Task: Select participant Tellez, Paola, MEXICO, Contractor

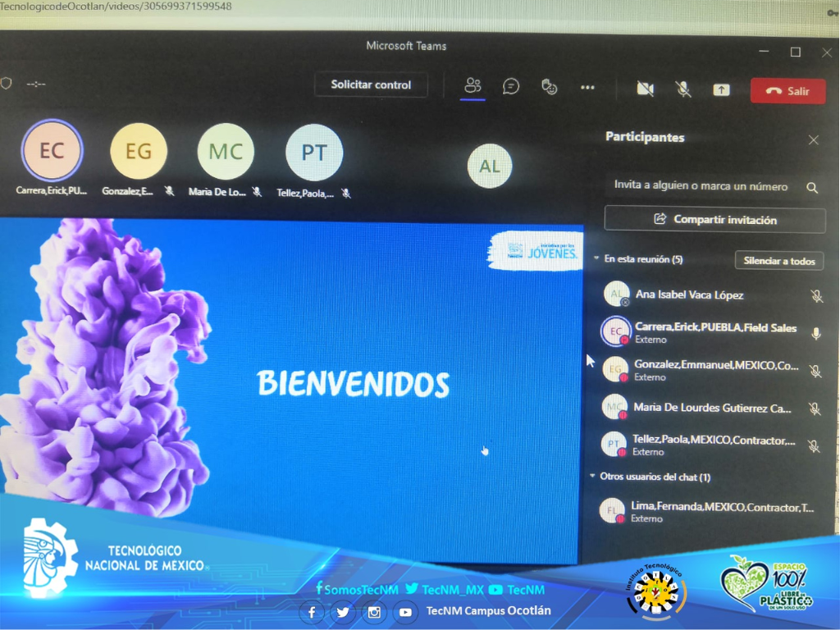Action: (713, 445)
